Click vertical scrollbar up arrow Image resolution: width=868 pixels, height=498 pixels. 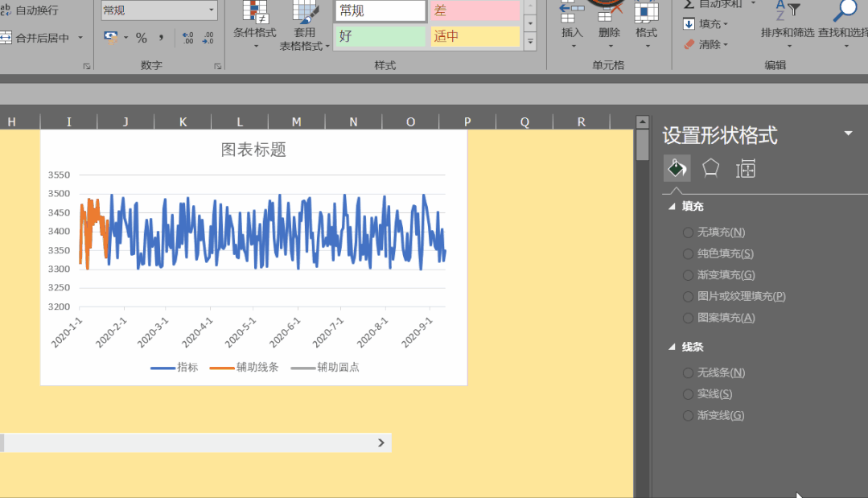pos(642,121)
